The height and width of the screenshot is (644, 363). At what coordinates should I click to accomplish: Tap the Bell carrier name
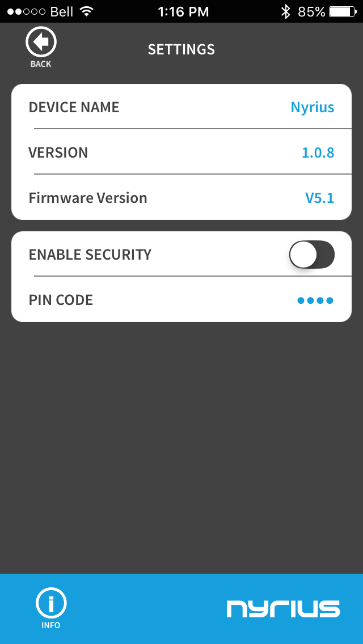coord(62,11)
